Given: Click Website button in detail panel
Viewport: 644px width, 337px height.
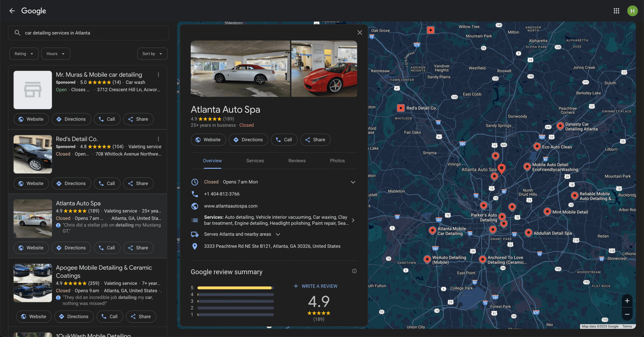Looking at the screenshot, I should [208, 140].
